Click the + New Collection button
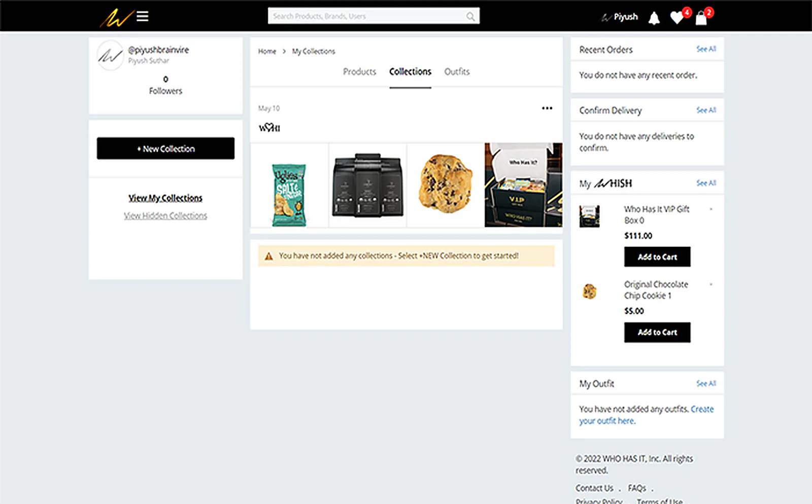The image size is (812, 504). (x=165, y=149)
